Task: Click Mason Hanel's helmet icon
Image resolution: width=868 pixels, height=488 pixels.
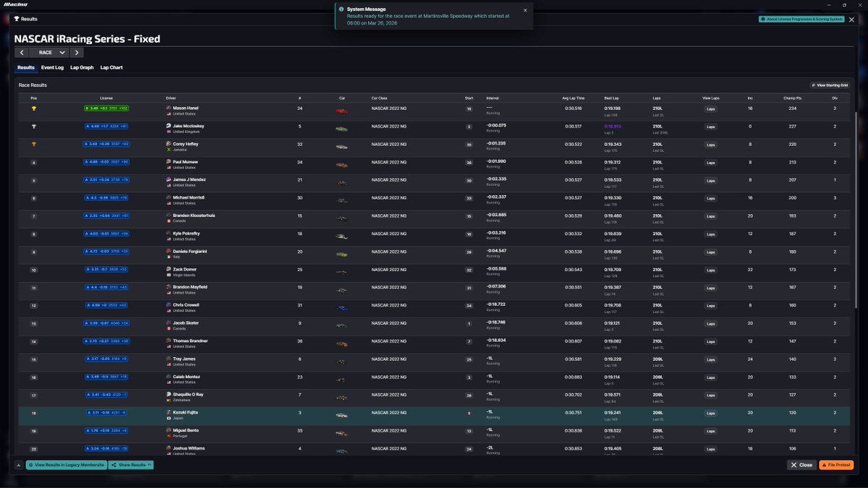Action: (169, 108)
